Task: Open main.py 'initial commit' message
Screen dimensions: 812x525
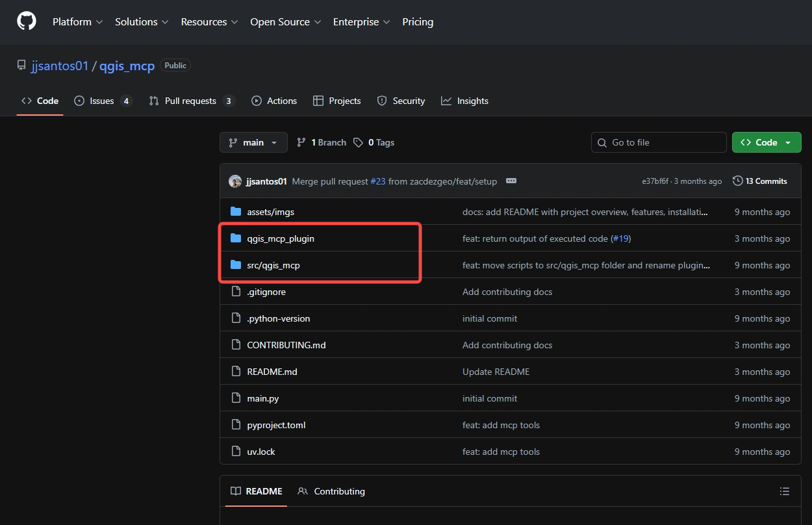Action: 490,398
